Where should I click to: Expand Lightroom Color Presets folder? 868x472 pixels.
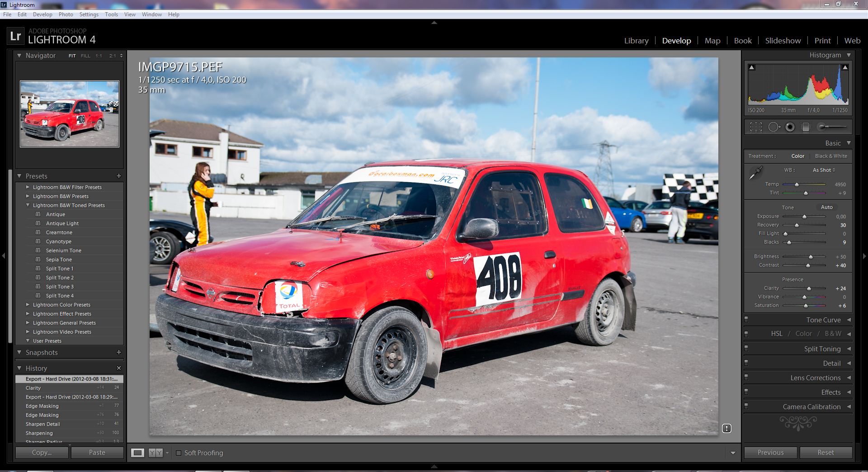tap(28, 305)
